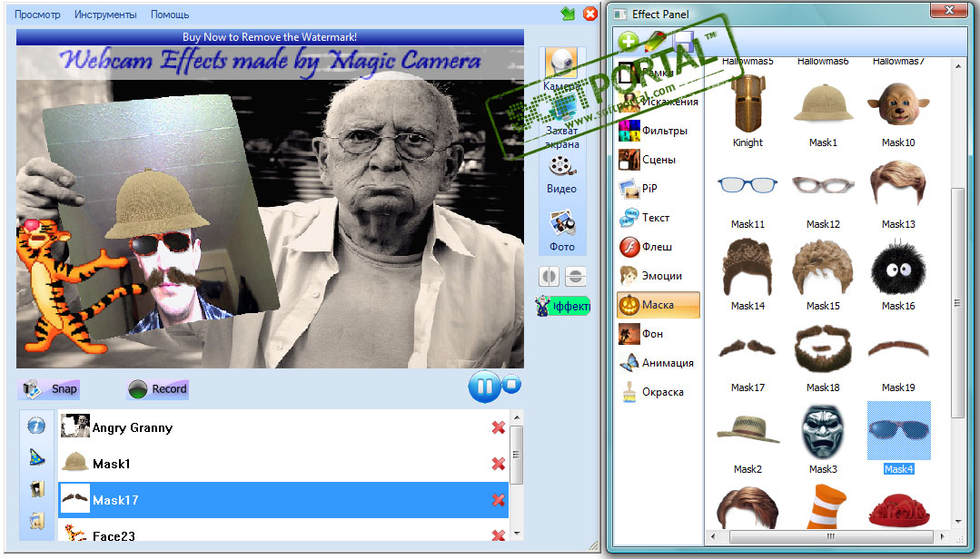This screenshot has width=980, height=559.
Task: Select the Флеш category
Action: (x=658, y=247)
